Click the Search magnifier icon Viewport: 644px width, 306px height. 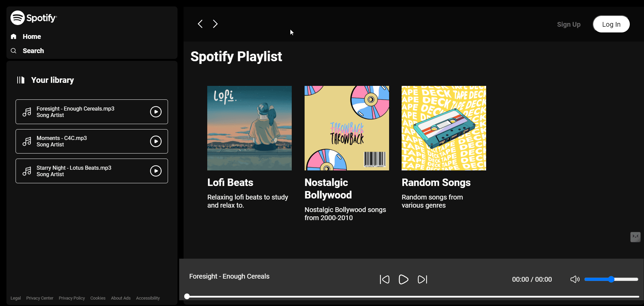point(14,51)
